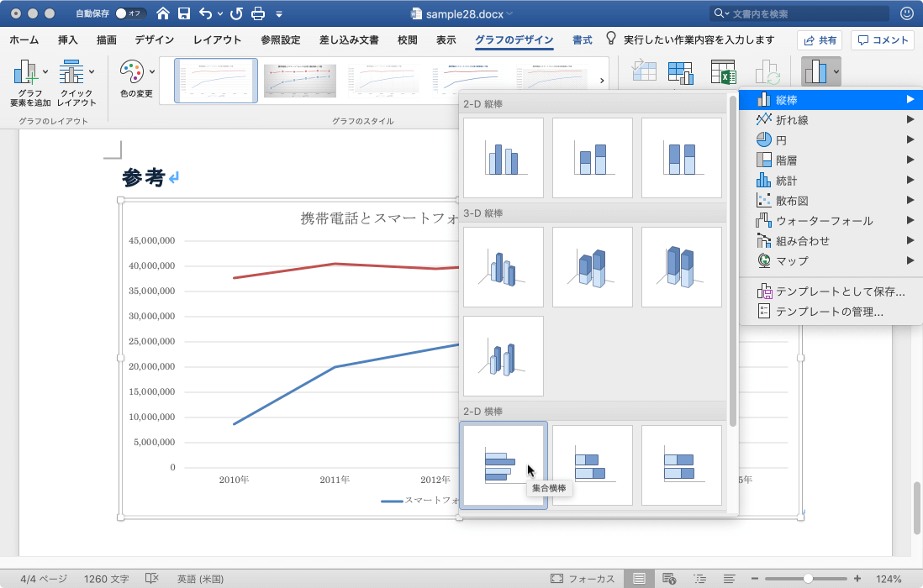The height and width of the screenshot is (588, 923).
Task: Choose 2-D clustered column chart icon
Action: point(504,158)
